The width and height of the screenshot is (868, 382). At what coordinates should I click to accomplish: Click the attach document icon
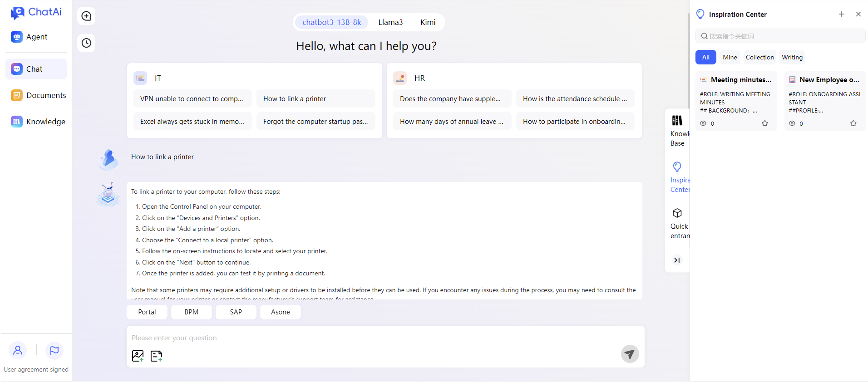click(x=156, y=356)
